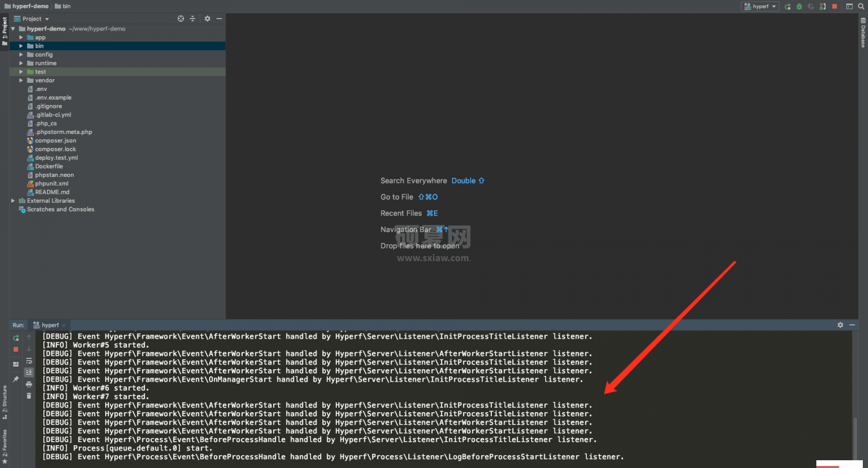Open Scratches and Consoles node

(57, 209)
